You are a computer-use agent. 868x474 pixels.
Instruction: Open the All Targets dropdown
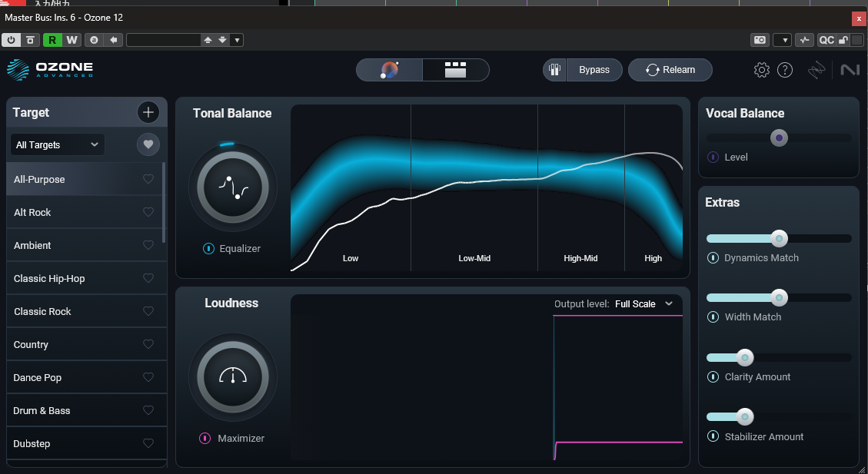coord(57,144)
